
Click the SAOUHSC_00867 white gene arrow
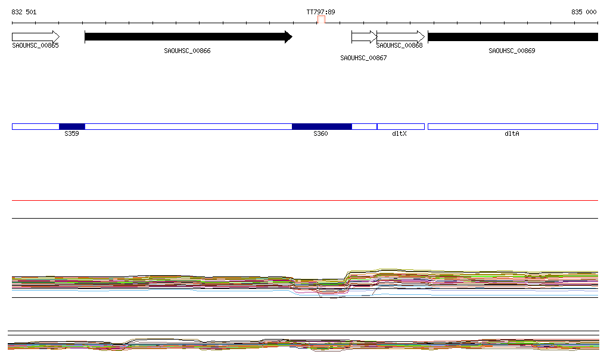click(363, 37)
